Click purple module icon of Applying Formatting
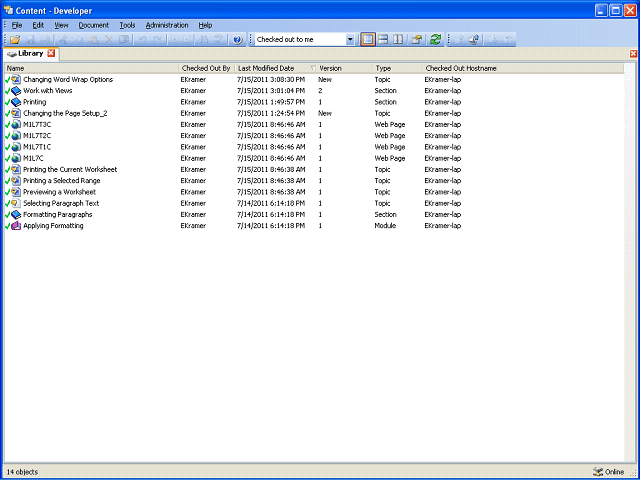 (x=16, y=226)
